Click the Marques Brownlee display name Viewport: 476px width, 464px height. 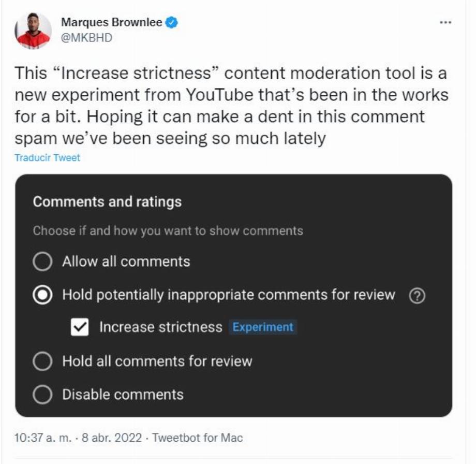pos(111,22)
